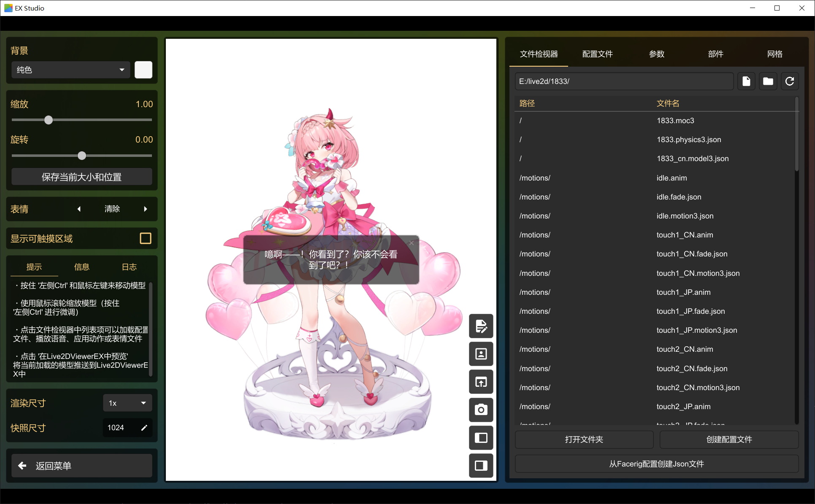
Task: Go to next expression arrow
Action: 146,209
